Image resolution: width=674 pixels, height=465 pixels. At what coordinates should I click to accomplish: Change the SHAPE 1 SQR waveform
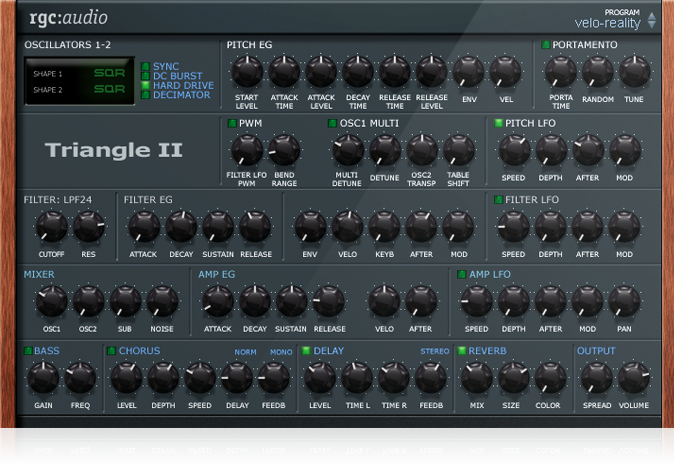pyautogui.click(x=109, y=73)
